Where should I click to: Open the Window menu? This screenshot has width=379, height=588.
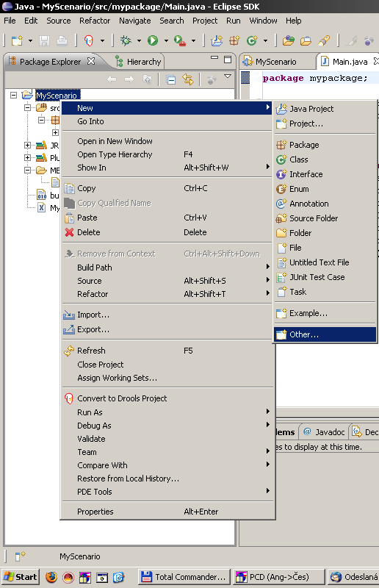[x=263, y=21]
